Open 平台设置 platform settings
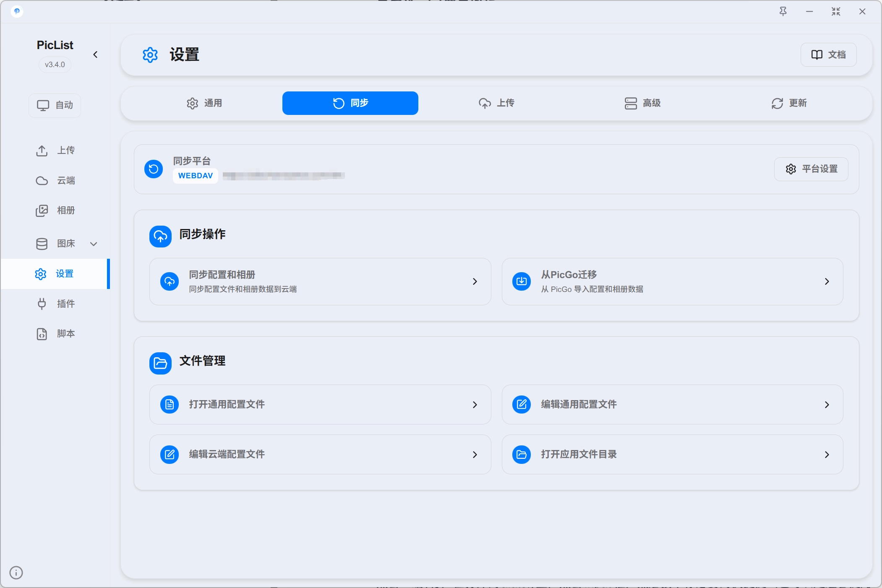The image size is (882, 588). click(x=811, y=169)
